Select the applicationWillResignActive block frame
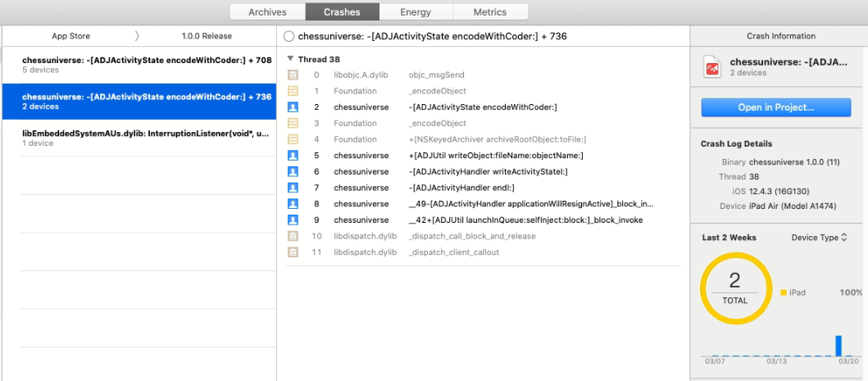 pyautogui.click(x=531, y=204)
